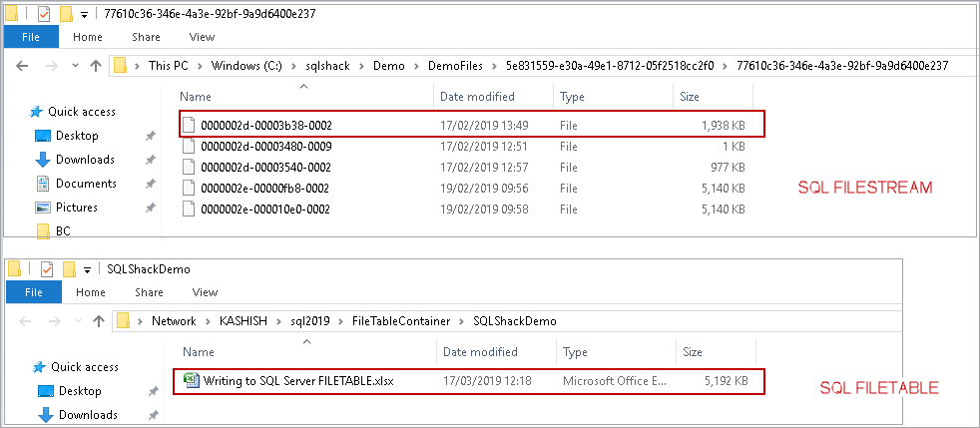Open the Share ribbon tab in top window

(146, 37)
